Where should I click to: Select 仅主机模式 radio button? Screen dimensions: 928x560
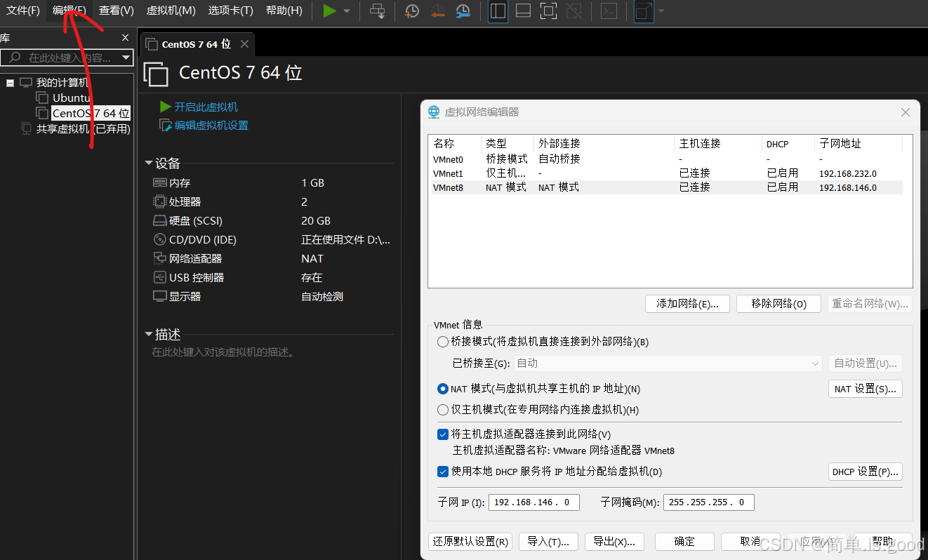click(x=442, y=409)
